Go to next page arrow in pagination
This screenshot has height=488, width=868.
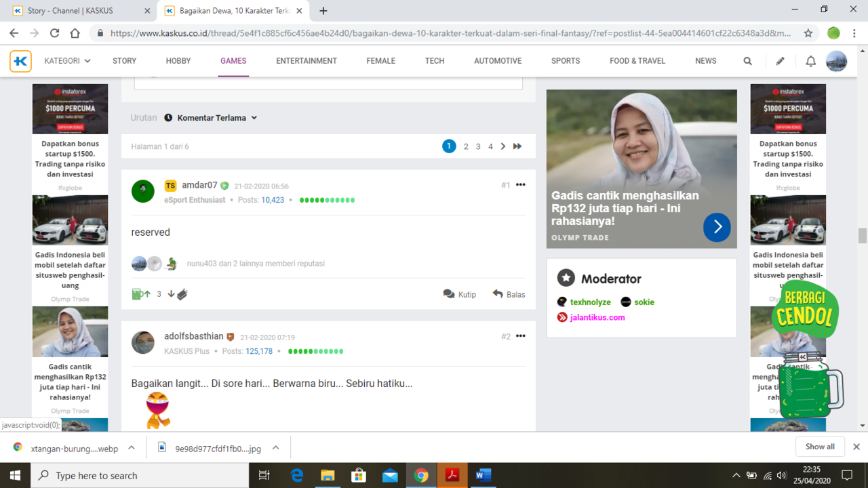coord(502,146)
